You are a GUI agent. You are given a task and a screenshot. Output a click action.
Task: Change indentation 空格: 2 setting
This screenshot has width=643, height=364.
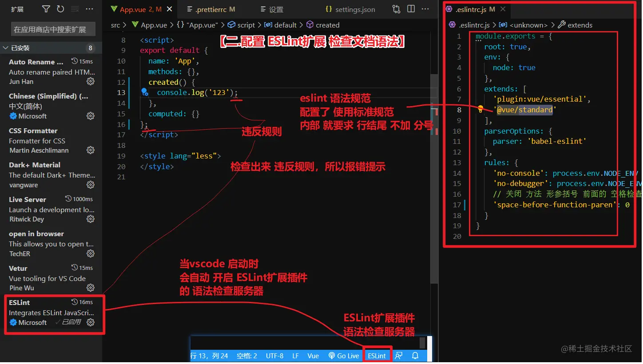(x=247, y=356)
